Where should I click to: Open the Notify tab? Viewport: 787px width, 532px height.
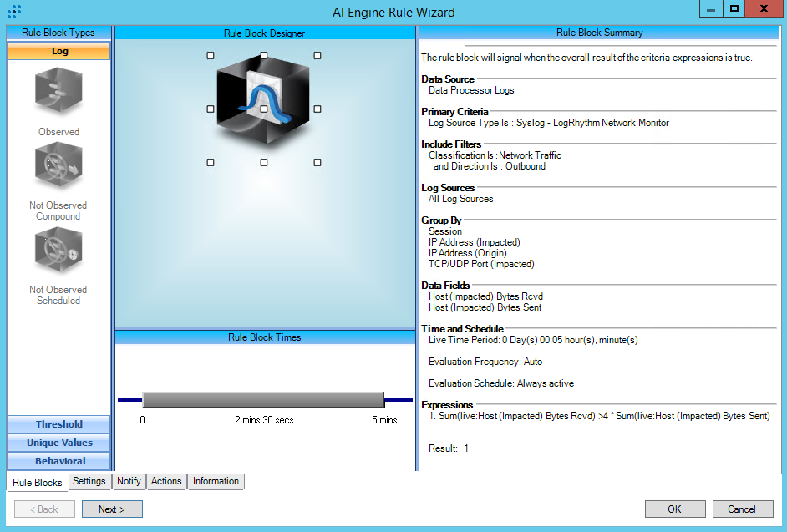click(x=129, y=481)
